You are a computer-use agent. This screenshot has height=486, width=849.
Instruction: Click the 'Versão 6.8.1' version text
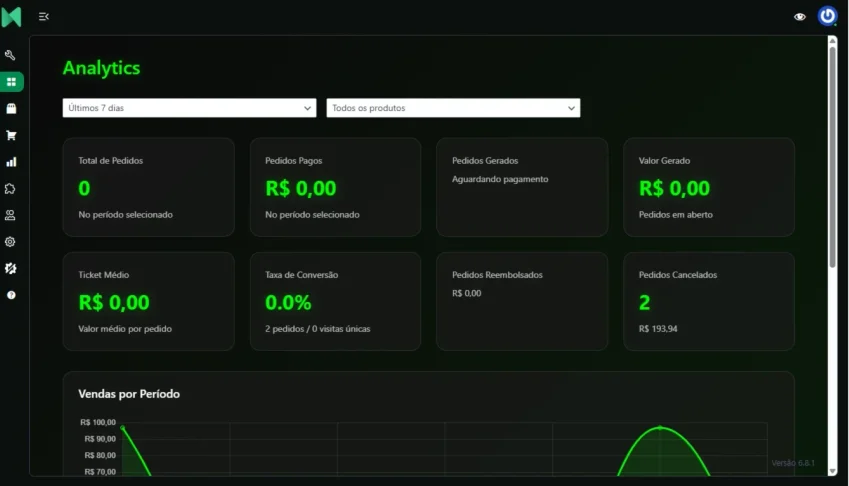(793, 463)
